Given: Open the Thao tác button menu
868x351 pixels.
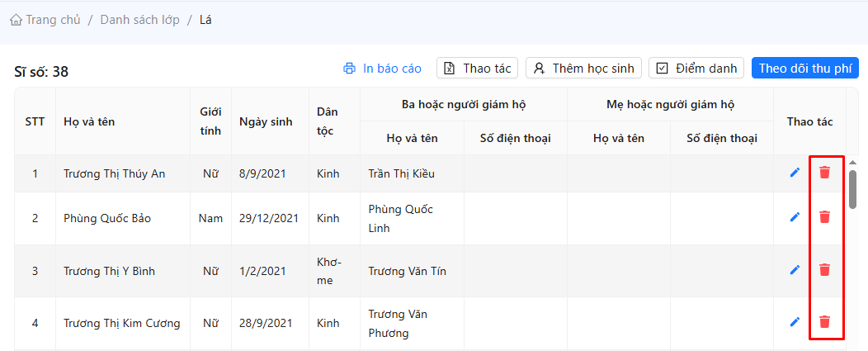Looking at the screenshot, I should [477, 69].
